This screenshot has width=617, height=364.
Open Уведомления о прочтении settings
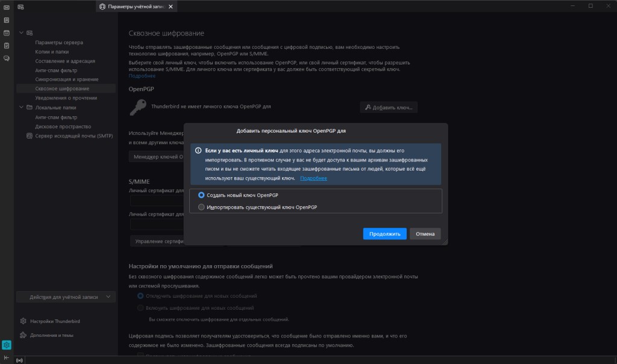(x=66, y=98)
